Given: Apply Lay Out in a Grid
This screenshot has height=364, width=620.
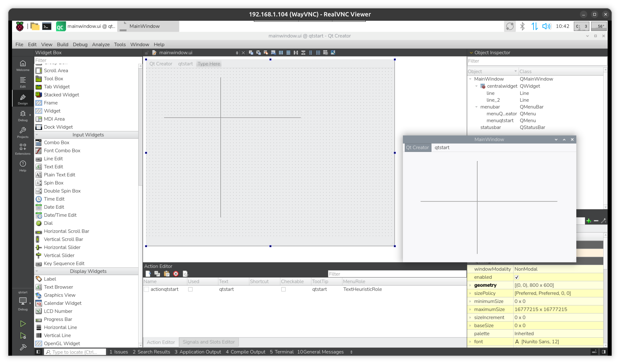Looking at the screenshot, I should click(318, 52).
